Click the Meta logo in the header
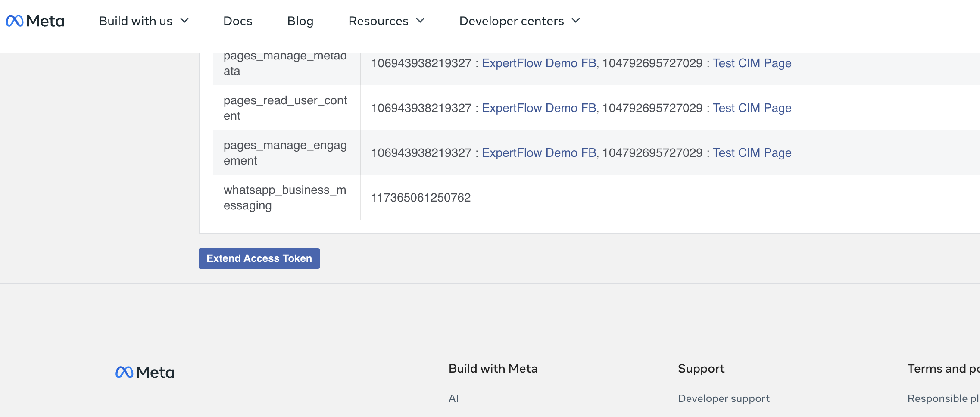The image size is (980, 417). [35, 21]
